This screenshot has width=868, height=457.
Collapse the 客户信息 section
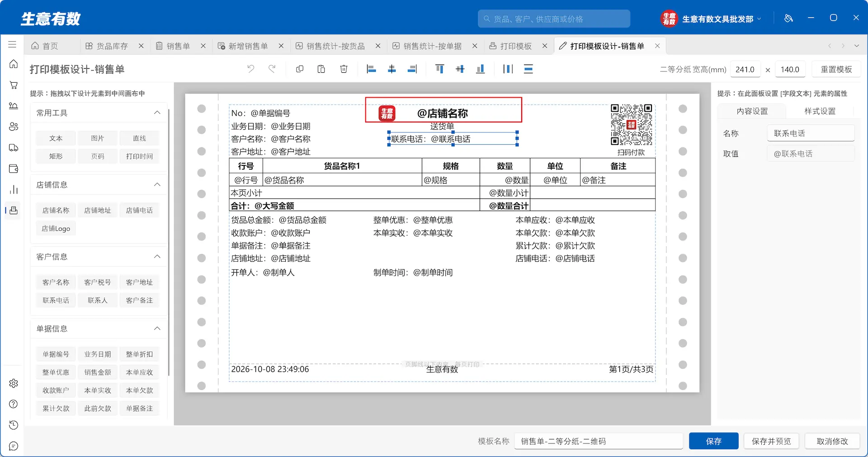157,256
